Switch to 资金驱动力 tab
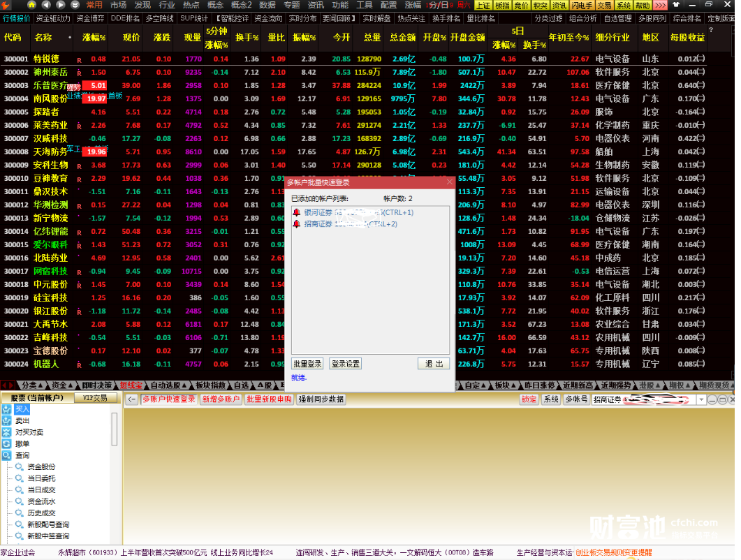 point(53,18)
